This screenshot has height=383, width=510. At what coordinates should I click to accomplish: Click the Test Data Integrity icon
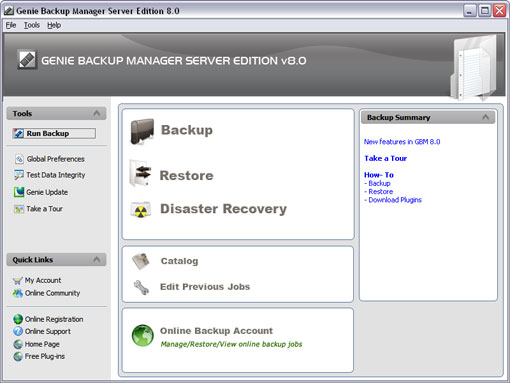click(19, 175)
